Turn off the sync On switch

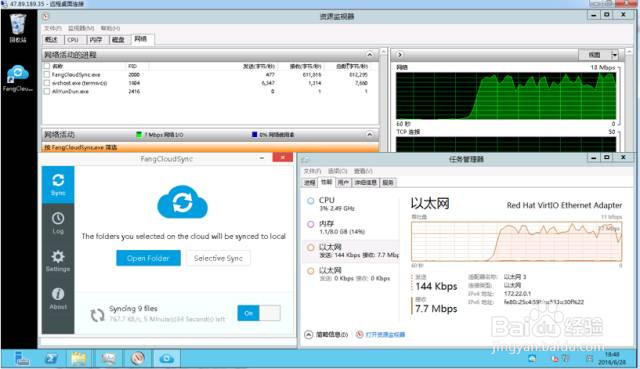pyautogui.click(x=259, y=313)
